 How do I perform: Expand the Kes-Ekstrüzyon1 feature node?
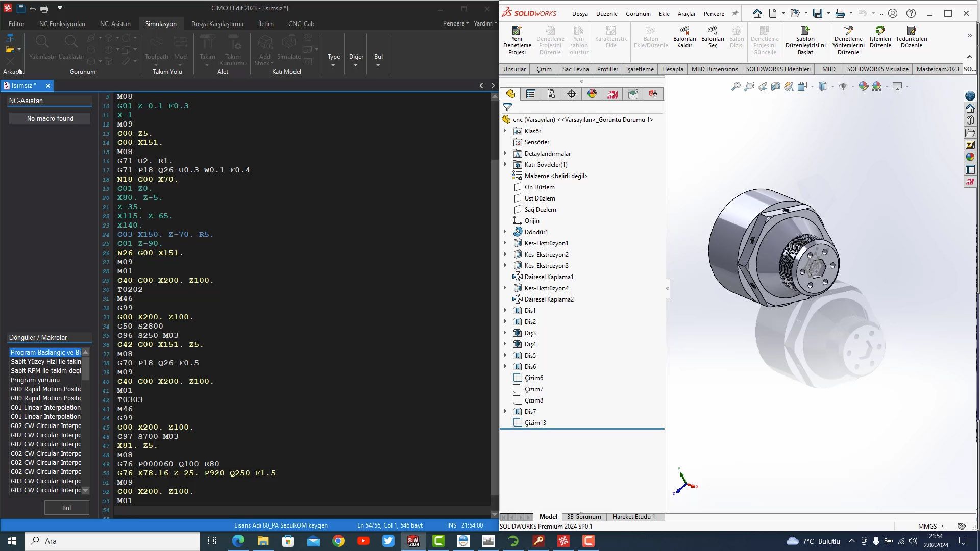[x=505, y=243]
